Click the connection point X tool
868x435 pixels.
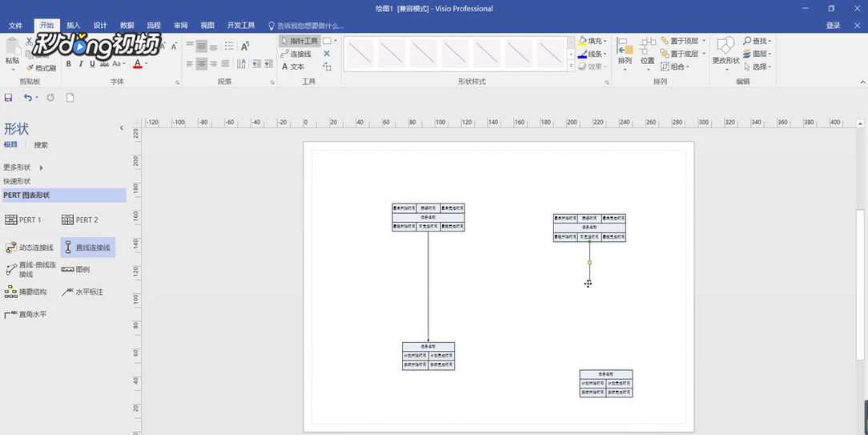(327, 54)
